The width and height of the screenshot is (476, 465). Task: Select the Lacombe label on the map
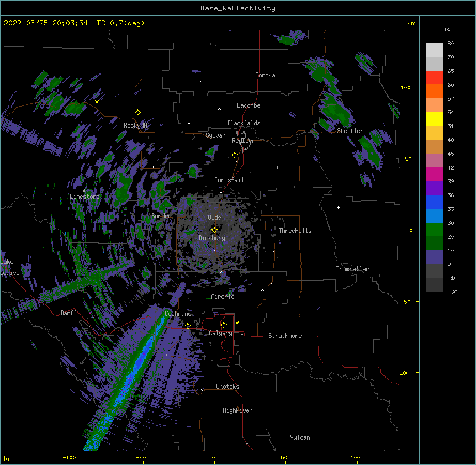[x=248, y=105]
